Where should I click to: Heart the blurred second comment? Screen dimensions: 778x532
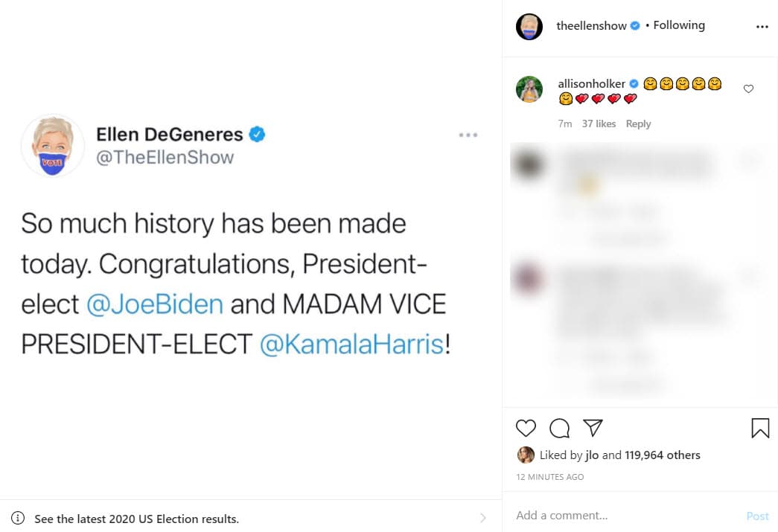click(x=749, y=277)
